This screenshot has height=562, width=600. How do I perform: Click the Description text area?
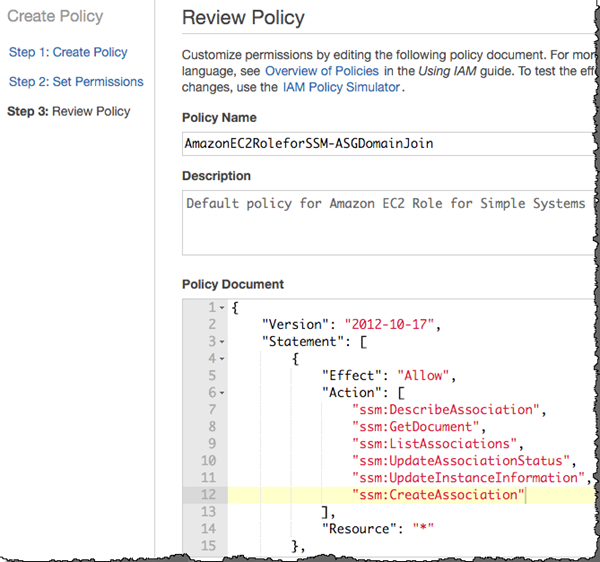pyautogui.click(x=388, y=222)
